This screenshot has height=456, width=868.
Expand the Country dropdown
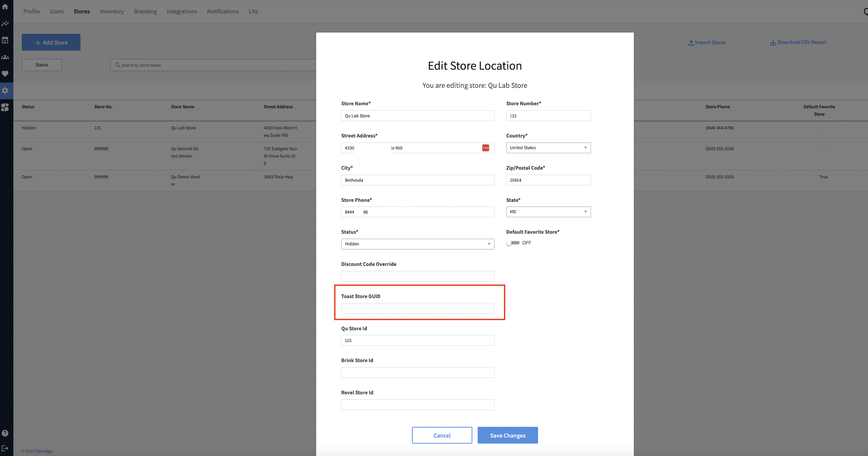(548, 148)
